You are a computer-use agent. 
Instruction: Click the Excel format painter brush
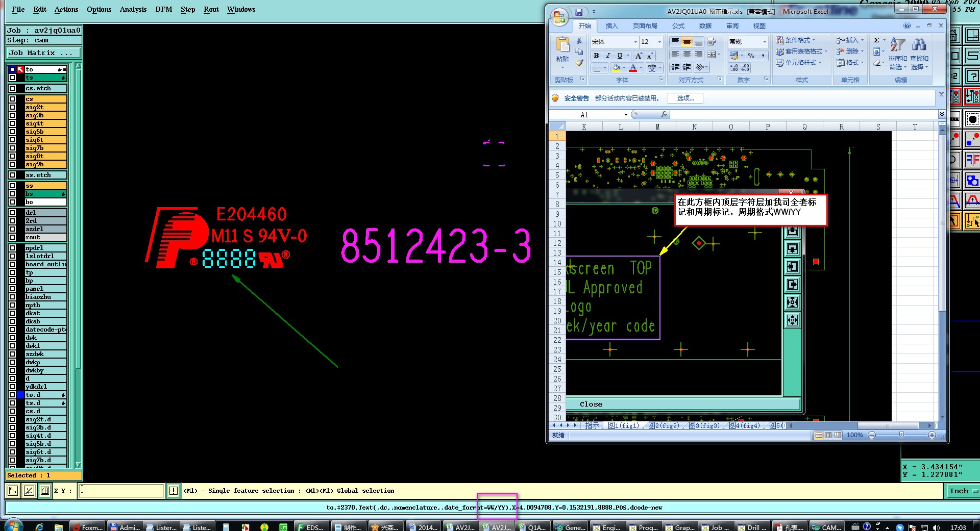point(579,63)
